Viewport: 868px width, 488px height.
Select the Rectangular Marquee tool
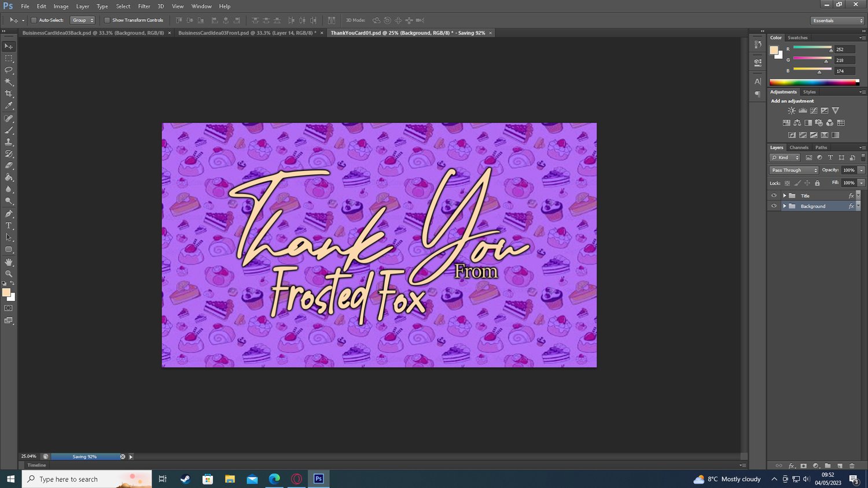pyautogui.click(x=9, y=58)
